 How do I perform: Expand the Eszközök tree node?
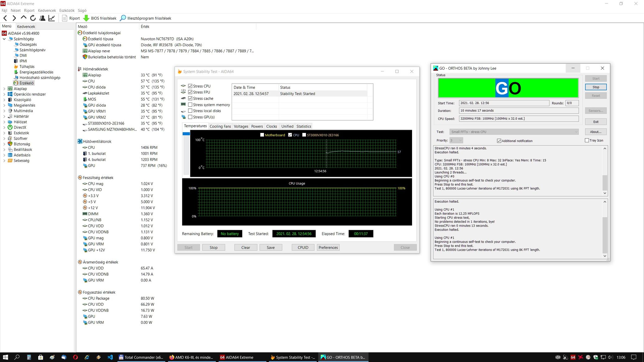coord(4,133)
